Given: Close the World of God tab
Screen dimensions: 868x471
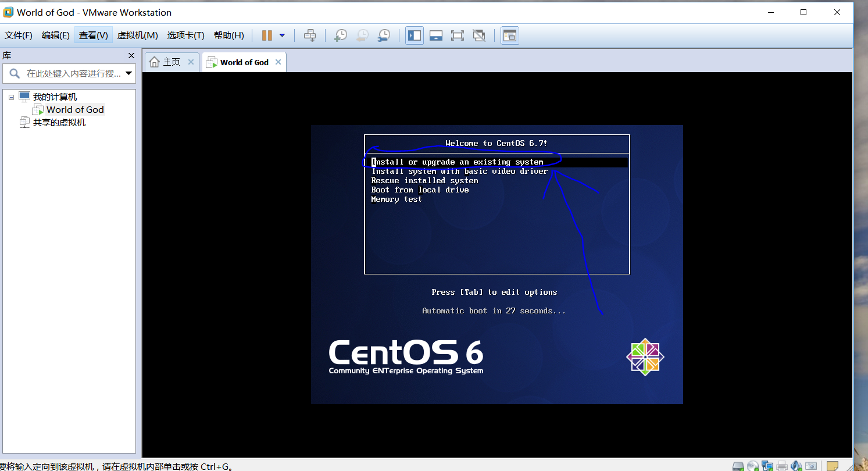Looking at the screenshot, I should [x=278, y=62].
